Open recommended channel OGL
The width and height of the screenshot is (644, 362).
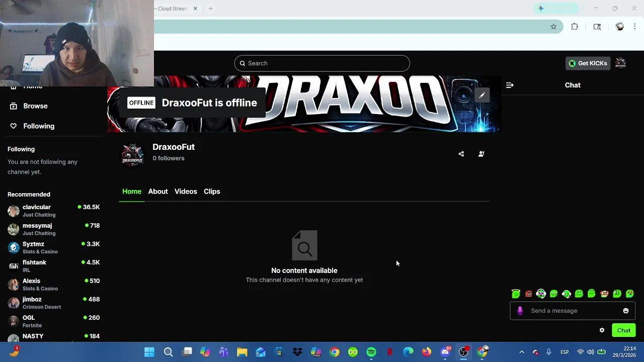coord(53,321)
